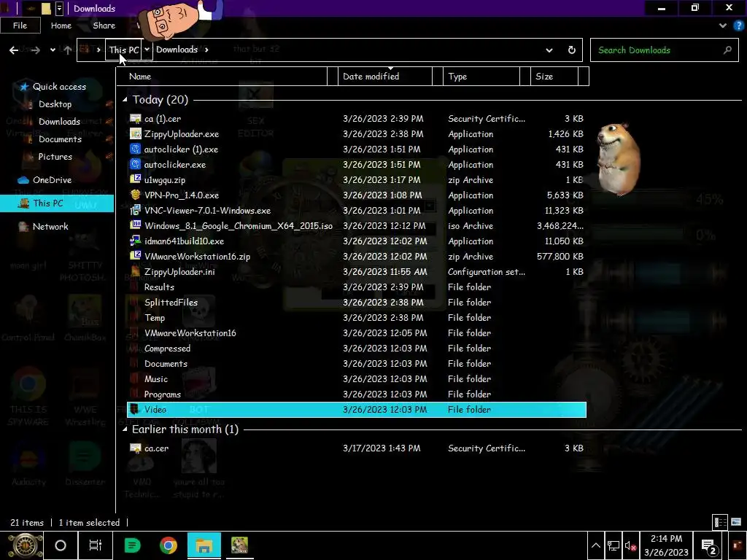Select the ca.cer file icon
Viewport: 747px width, 560px height.
pos(135,448)
